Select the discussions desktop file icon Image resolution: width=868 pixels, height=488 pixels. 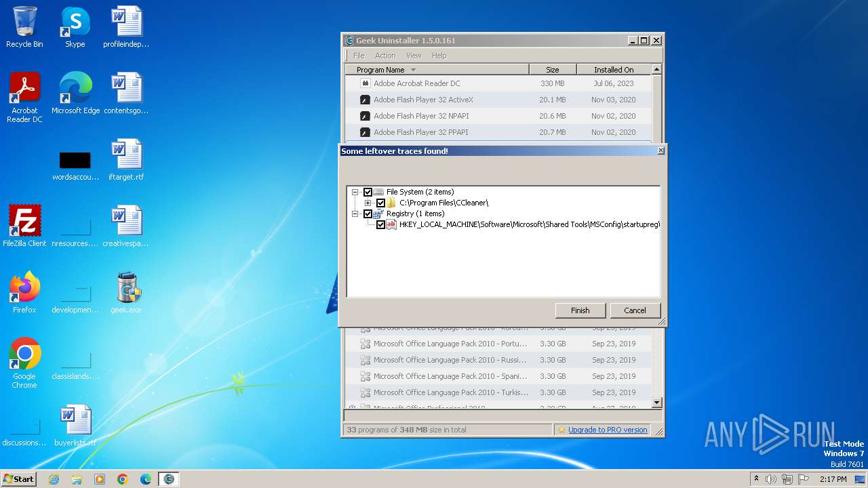pyautogui.click(x=24, y=430)
